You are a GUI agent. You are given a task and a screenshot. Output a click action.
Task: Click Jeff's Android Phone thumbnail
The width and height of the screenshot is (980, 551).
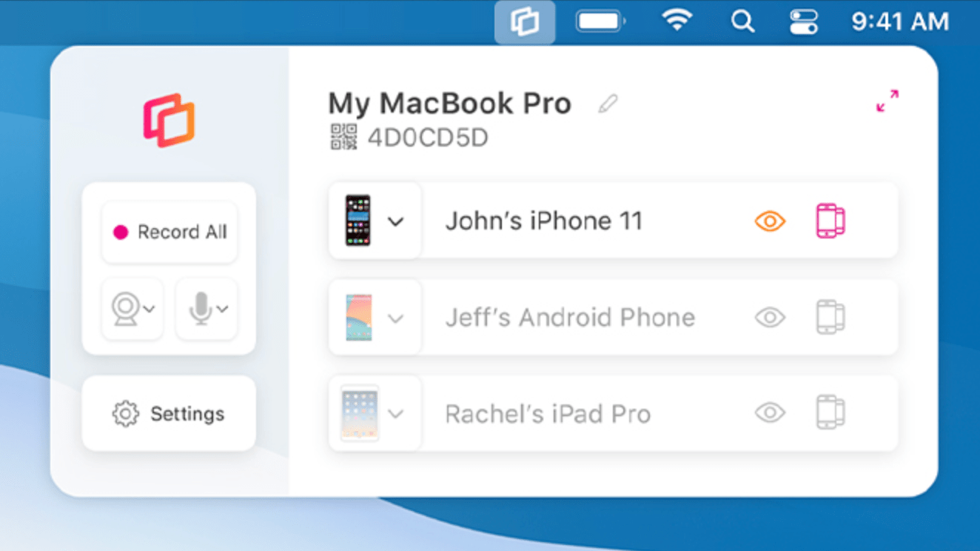[x=358, y=318]
